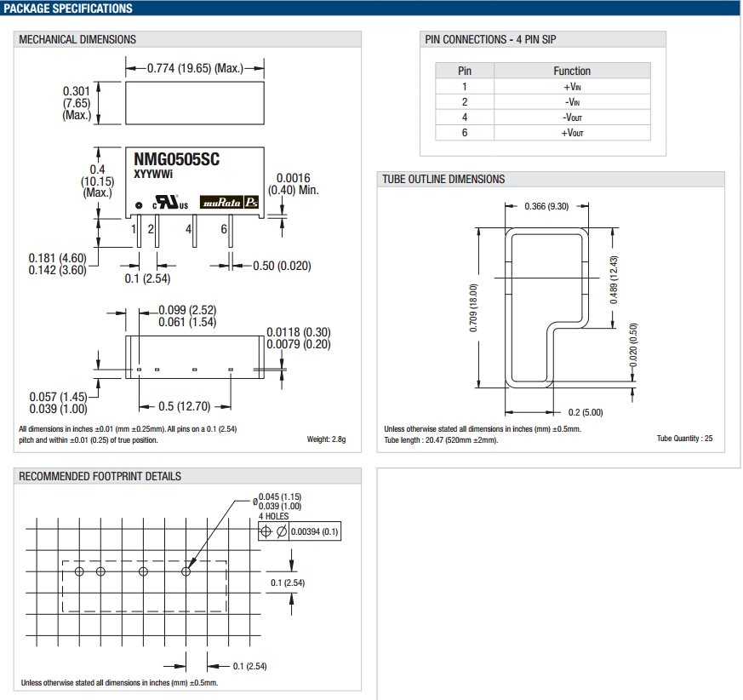
Task: Select the -VOUT function cell in pin table
Action: [572, 118]
